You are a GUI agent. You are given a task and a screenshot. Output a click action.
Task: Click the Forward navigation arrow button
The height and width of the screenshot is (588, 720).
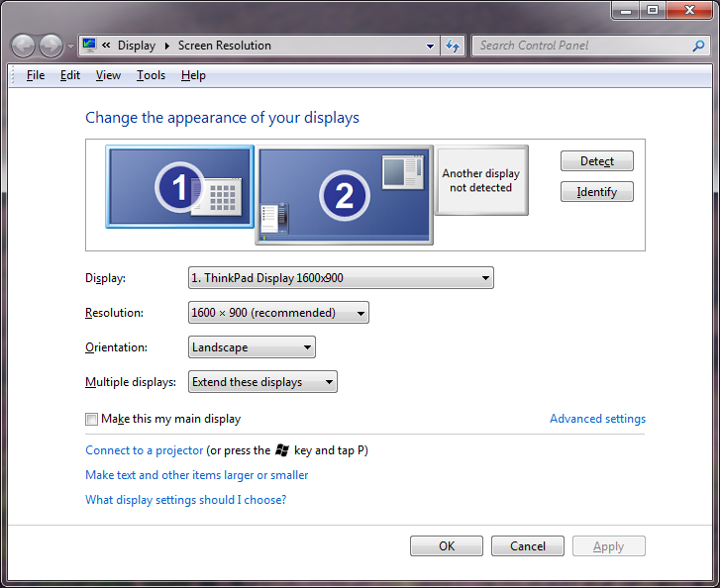click(x=51, y=46)
